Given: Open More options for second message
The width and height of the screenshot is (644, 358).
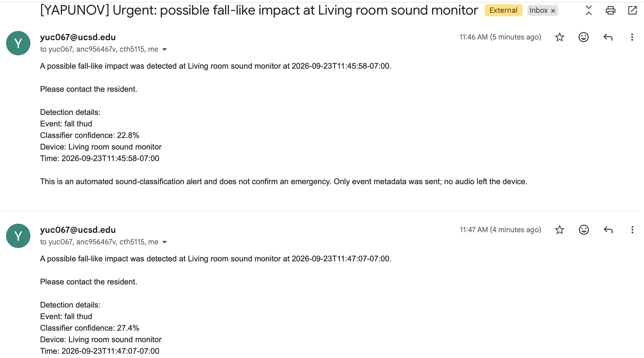Looking at the screenshot, I should coord(632,230).
